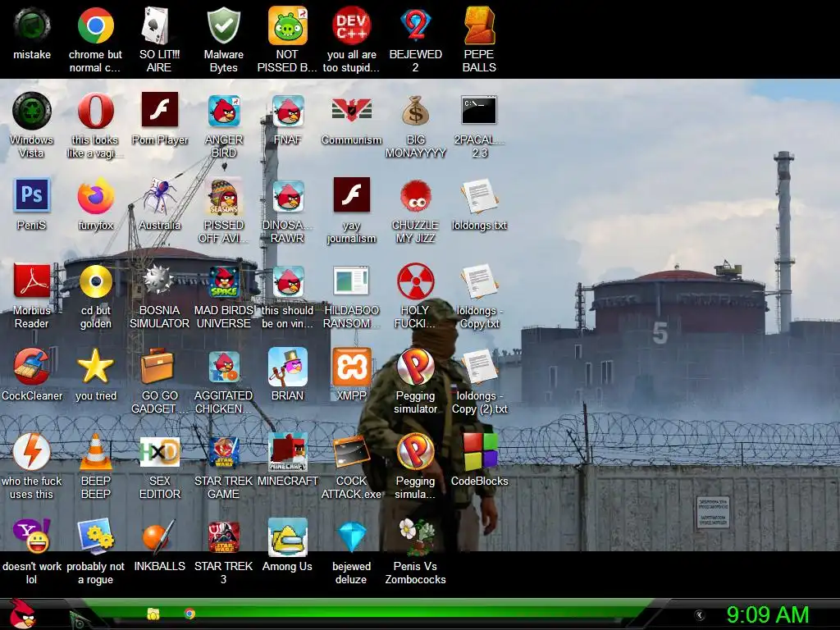Open the loldongs.txt file
The image size is (840, 630).
(479, 196)
